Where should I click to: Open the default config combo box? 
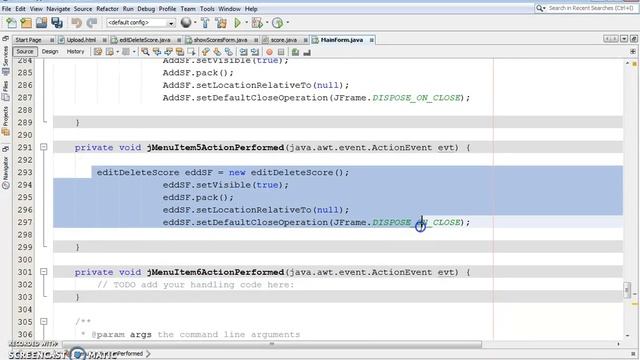141,23
